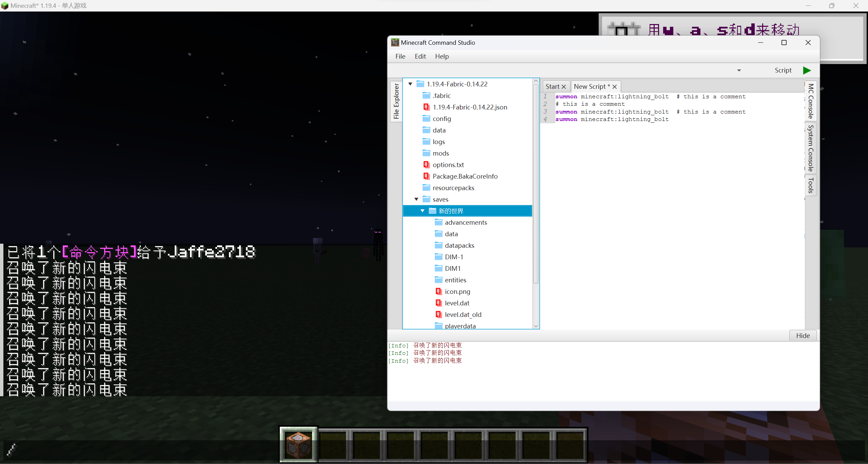This screenshot has height=464, width=868.
Task: Select the level.dat_old file icon
Action: pos(439,314)
